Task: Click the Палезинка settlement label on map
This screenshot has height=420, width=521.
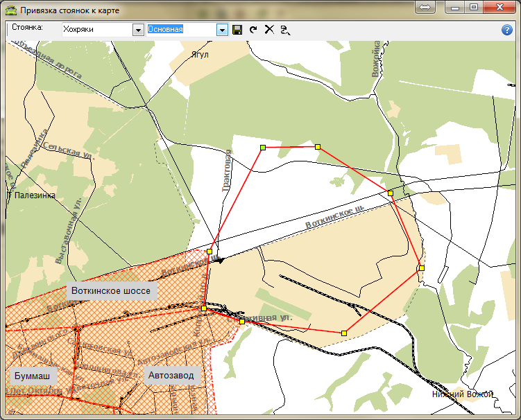Action: click(x=35, y=195)
